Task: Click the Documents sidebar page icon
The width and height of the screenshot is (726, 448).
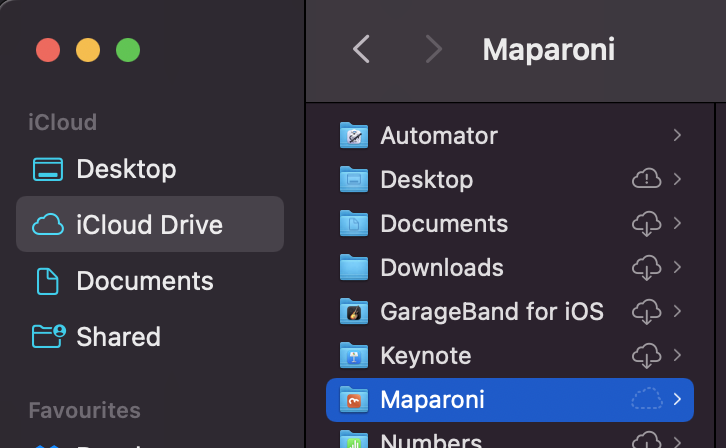Action: click(x=48, y=281)
